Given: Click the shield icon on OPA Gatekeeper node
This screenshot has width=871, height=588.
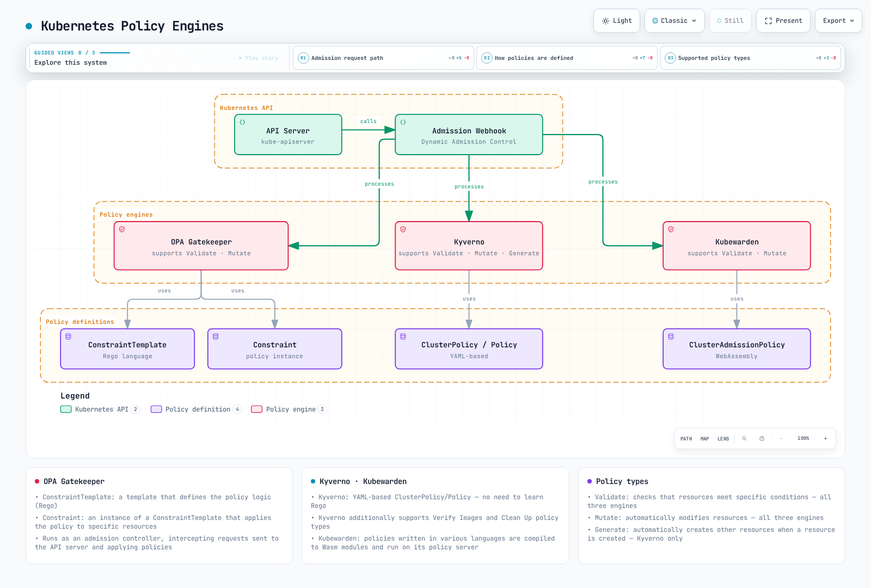Looking at the screenshot, I should [122, 229].
